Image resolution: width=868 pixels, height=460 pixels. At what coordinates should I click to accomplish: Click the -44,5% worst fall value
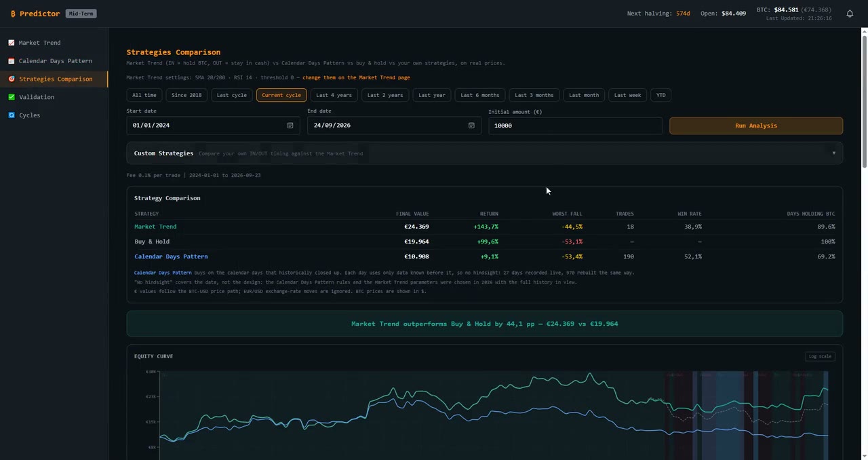(x=572, y=227)
